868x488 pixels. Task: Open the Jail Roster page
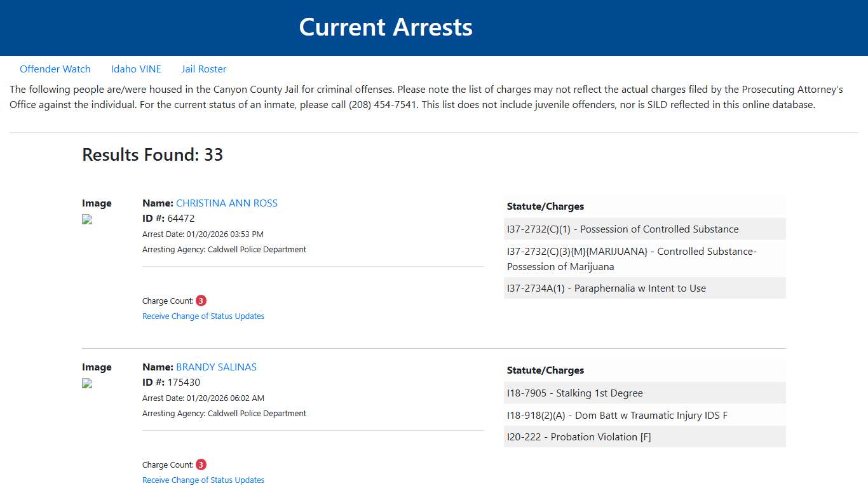click(x=203, y=69)
